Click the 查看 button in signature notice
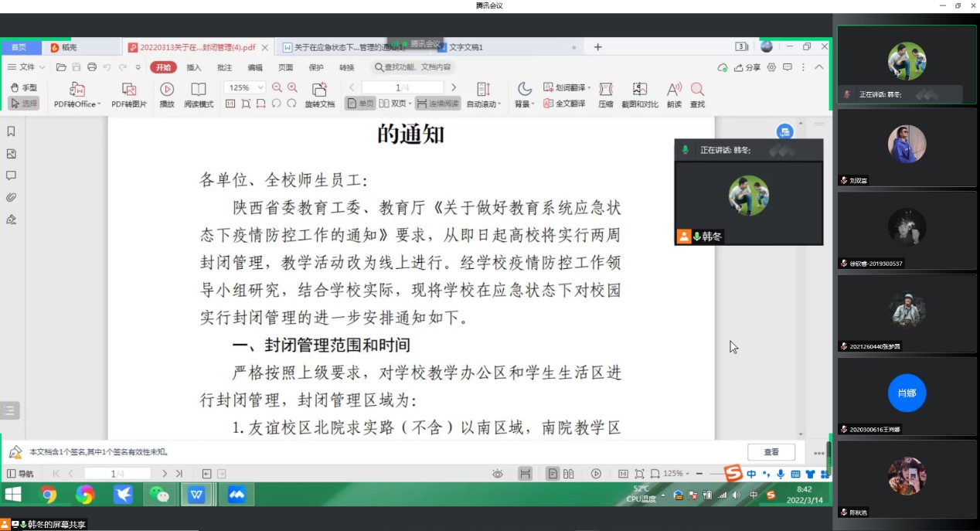The image size is (980, 531). click(771, 452)
